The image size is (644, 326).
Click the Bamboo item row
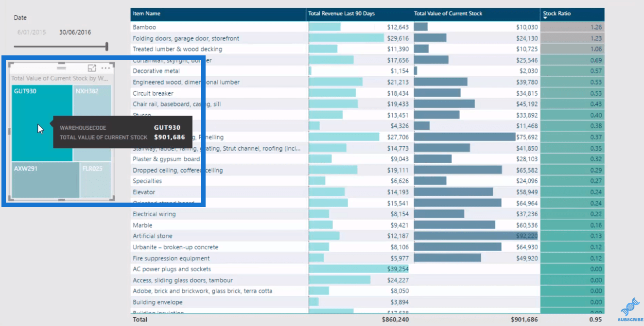click(x=367, y=27)
